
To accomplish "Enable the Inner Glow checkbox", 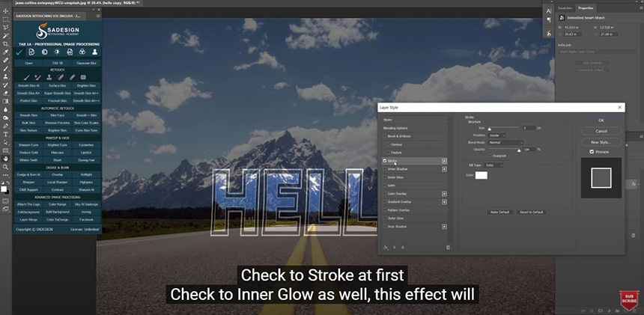I will (385, 177).
